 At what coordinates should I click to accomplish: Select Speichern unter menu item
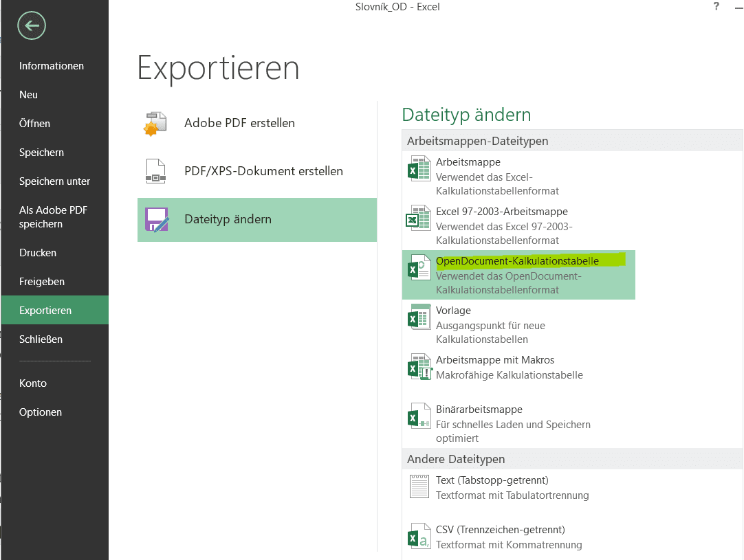pos(54,181)
